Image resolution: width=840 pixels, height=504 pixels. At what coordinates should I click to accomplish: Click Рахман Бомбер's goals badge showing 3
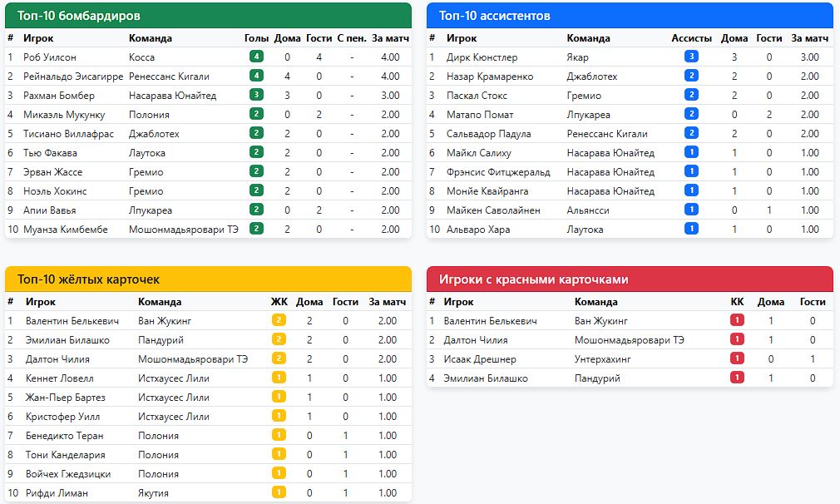[256, 96]
